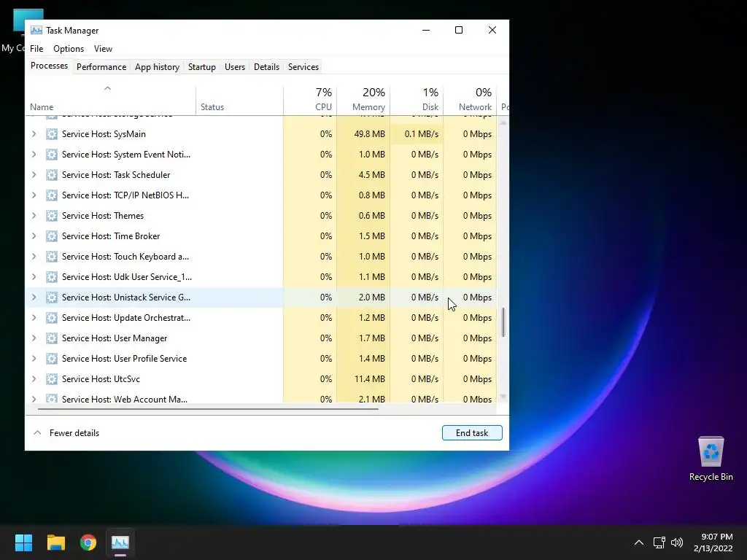Switch to the App history tab
Image resolution: width=747 pixels, height=560 pixels.
(158, 67)
